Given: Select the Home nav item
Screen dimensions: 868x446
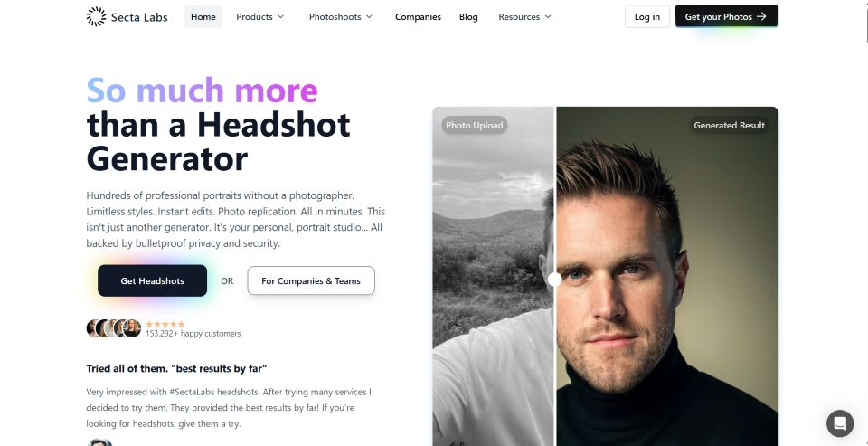Looking at the screenshot, I should coord(203,16).
